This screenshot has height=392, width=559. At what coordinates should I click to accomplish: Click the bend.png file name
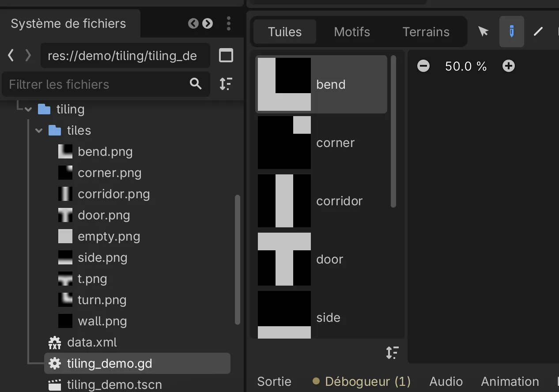[105, 151]
